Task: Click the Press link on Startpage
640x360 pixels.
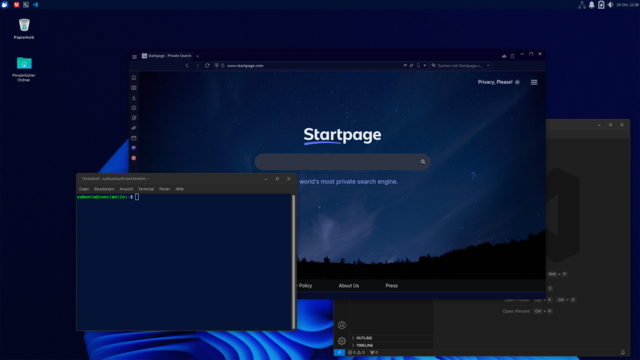Action: click(391, 286)
